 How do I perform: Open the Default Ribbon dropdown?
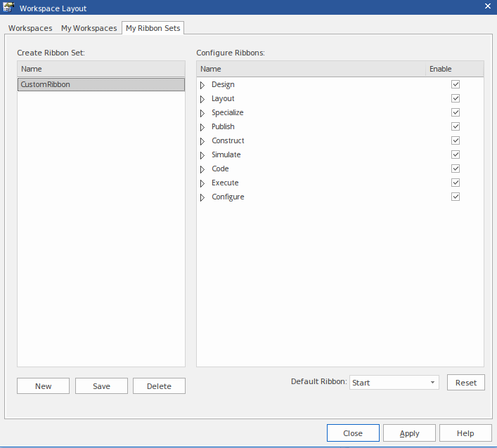(432, 383)
